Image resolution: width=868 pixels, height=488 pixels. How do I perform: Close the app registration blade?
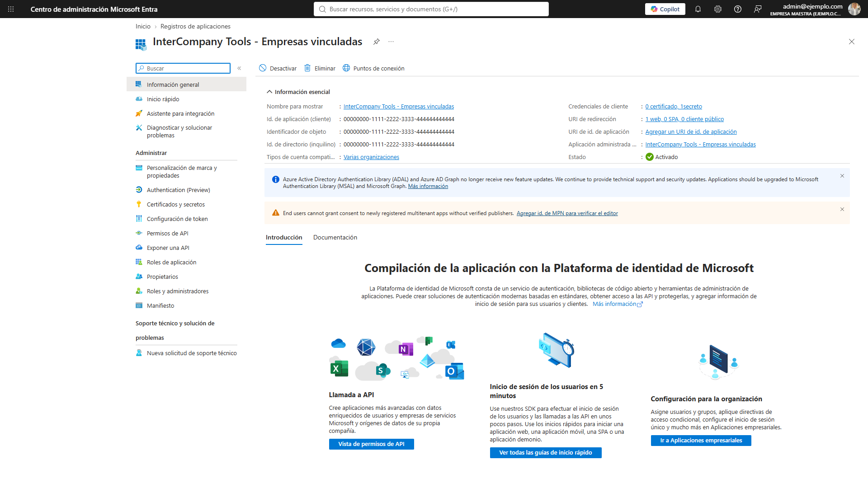point(851,42)
